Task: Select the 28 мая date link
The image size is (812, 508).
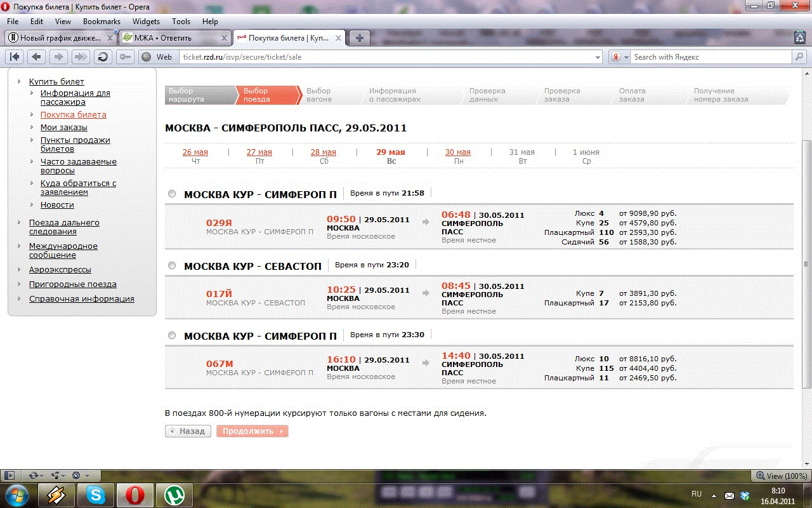Action: pyautogui.click(x=323, y=152)
